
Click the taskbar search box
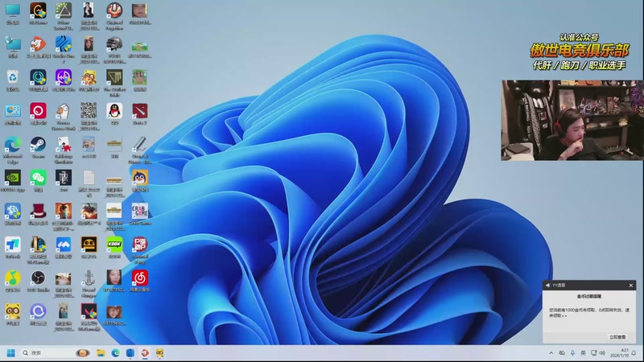56,353
